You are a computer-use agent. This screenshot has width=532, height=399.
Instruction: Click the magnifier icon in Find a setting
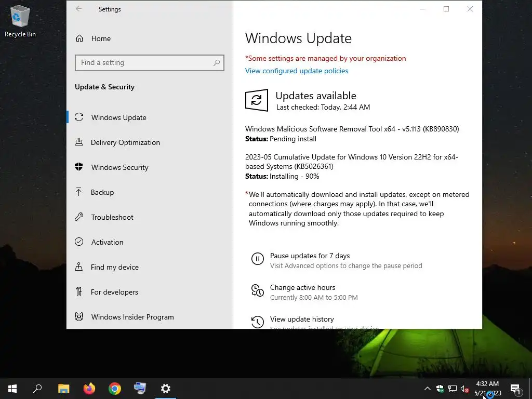coord(217,62)
